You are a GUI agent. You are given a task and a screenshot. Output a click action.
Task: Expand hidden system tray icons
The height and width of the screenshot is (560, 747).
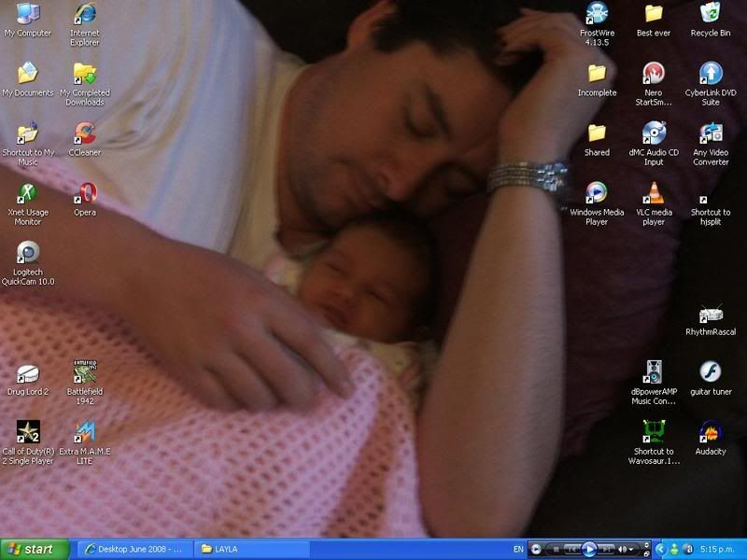(x=660, y=549)
